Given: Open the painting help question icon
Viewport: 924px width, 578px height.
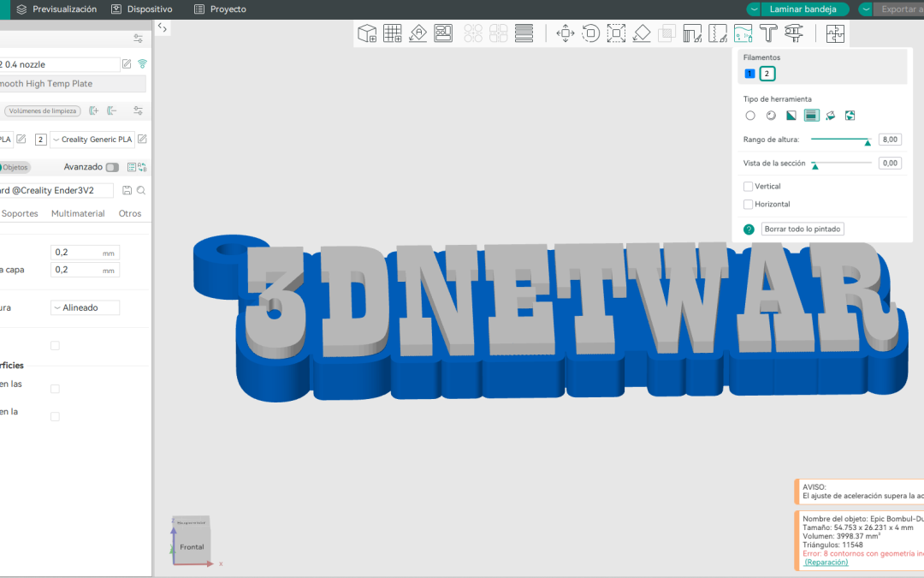Looking at the screenshot, I should 749,229.
